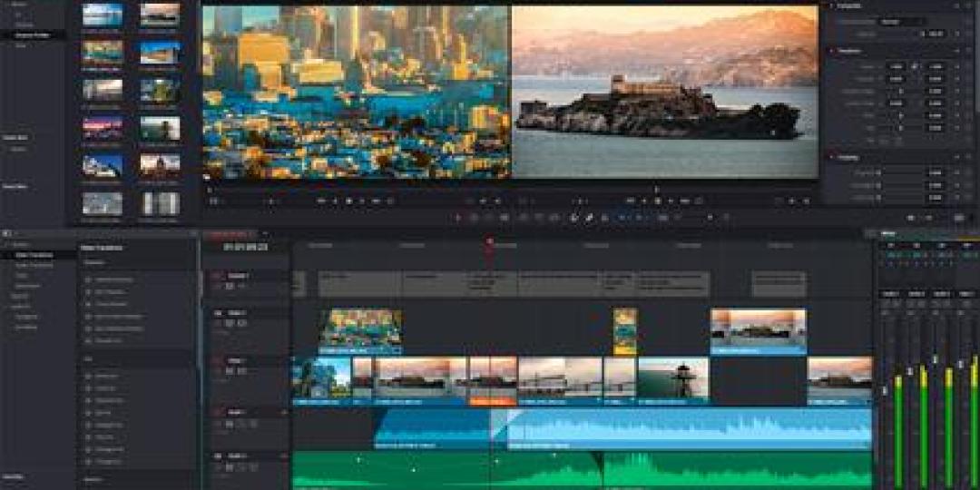Click the blue Flag toolbar icon
980x490 pixels.
[x=623, y=218]
